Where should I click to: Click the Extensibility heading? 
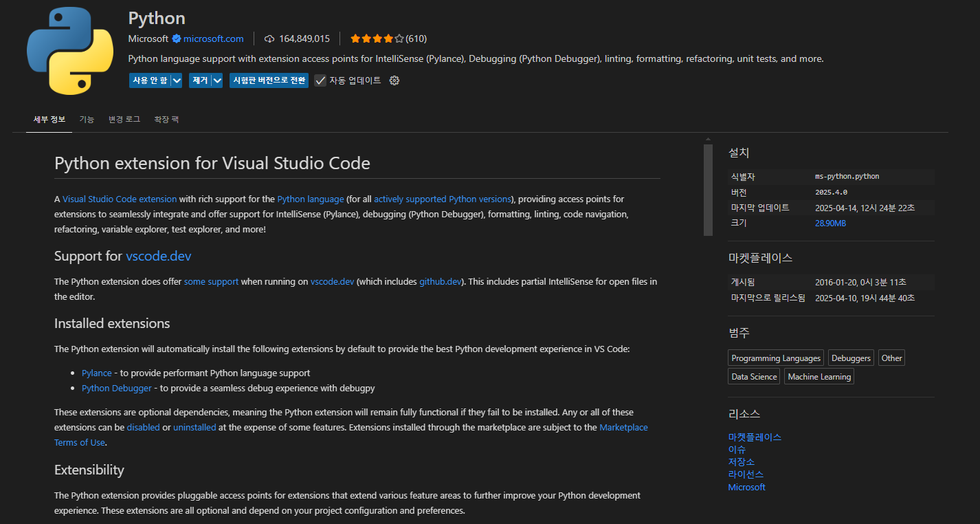tap(89, 470)
